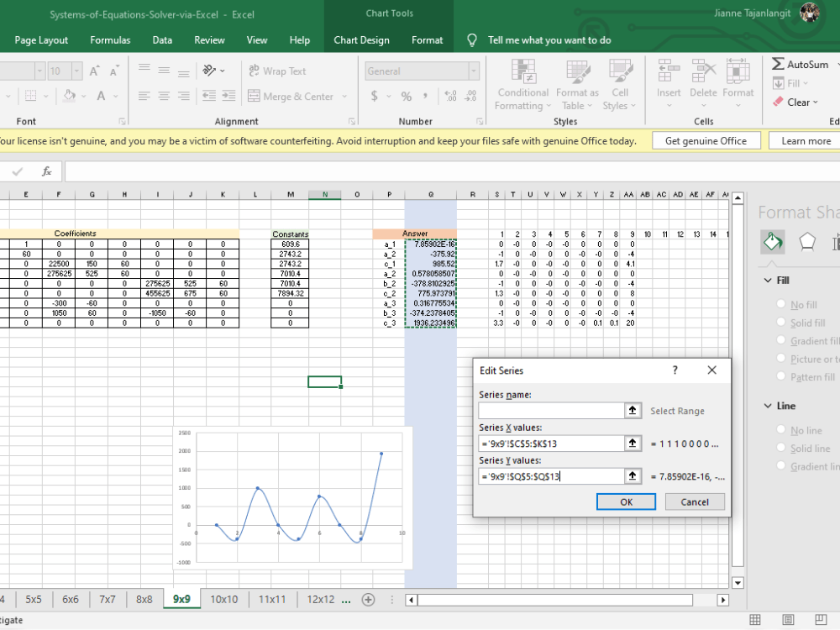Screen dimensions: 840x630
Task: Select the Pattern fill radio option
Action: (x=780, y=376)
